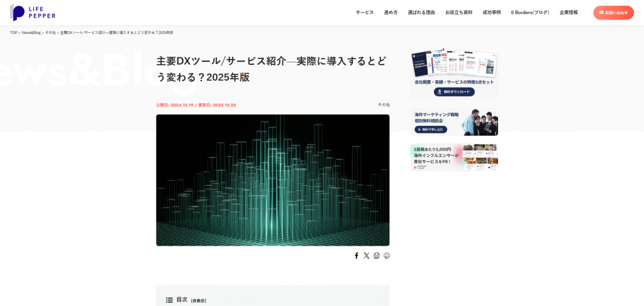Open the 企業情報 menu item

click(569, 13)
